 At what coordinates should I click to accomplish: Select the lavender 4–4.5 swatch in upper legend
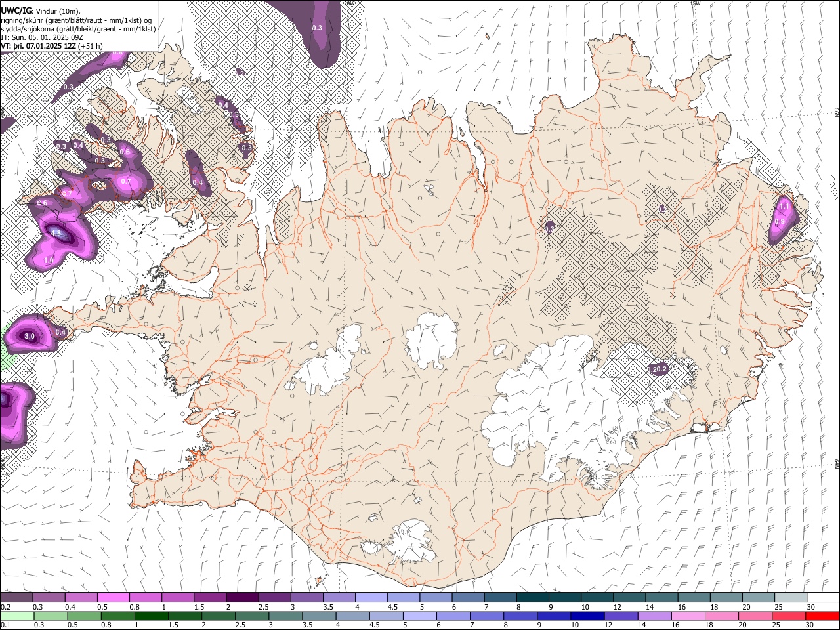pyautogui.click(x=371, y=598)
